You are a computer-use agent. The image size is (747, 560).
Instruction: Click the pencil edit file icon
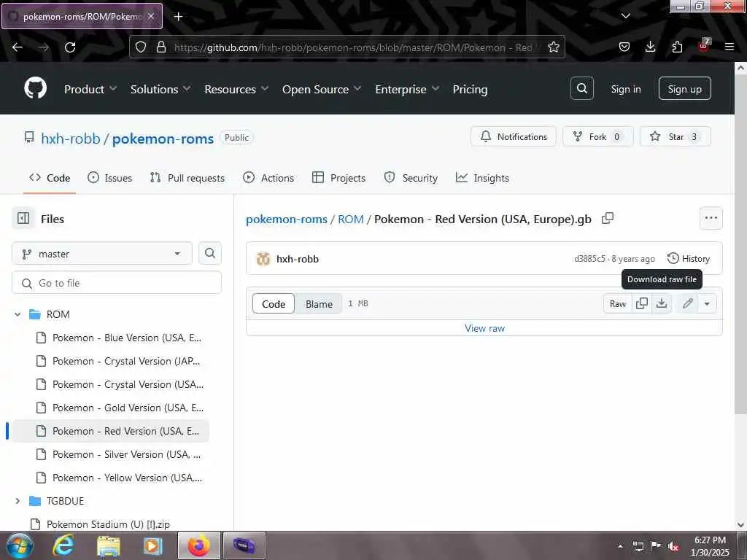[687, 304]
